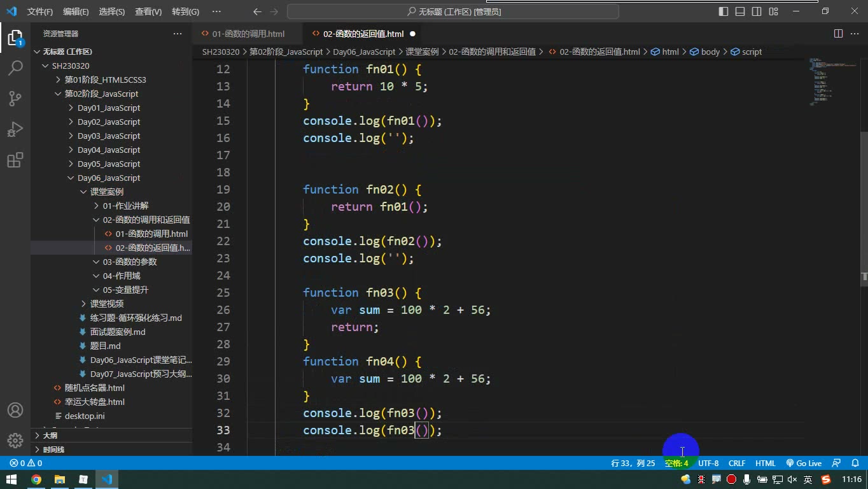Open editor More Actions ellipsis
Screen dimensions: 868x489
855,34
